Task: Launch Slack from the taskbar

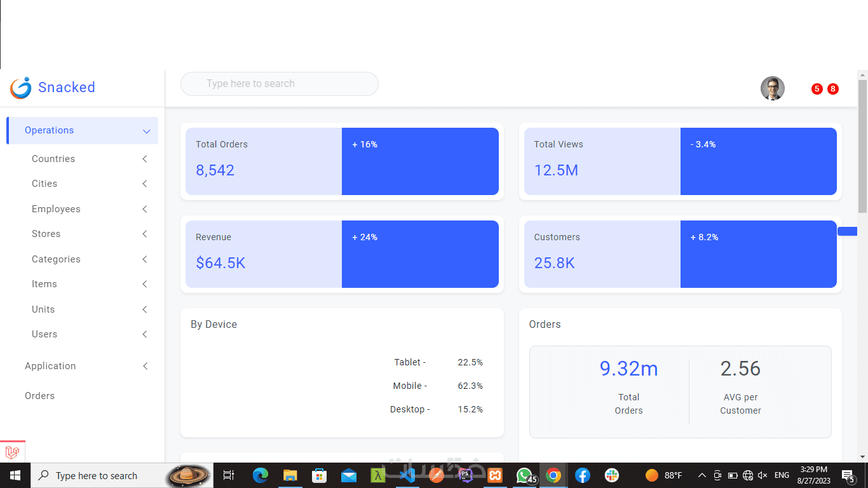Action: (x=612, y=475)
